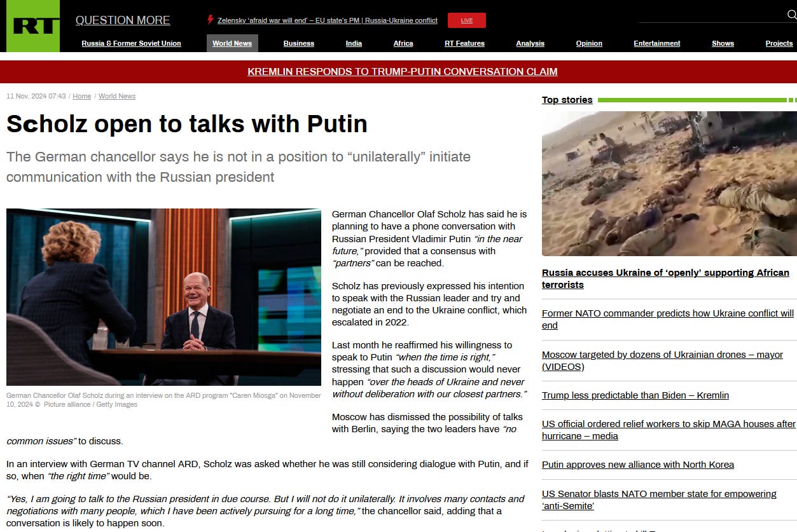
Task: Click the article date 11 Nov, 2024 07:43
Action: pyautogui.click(x=36, y=96)
